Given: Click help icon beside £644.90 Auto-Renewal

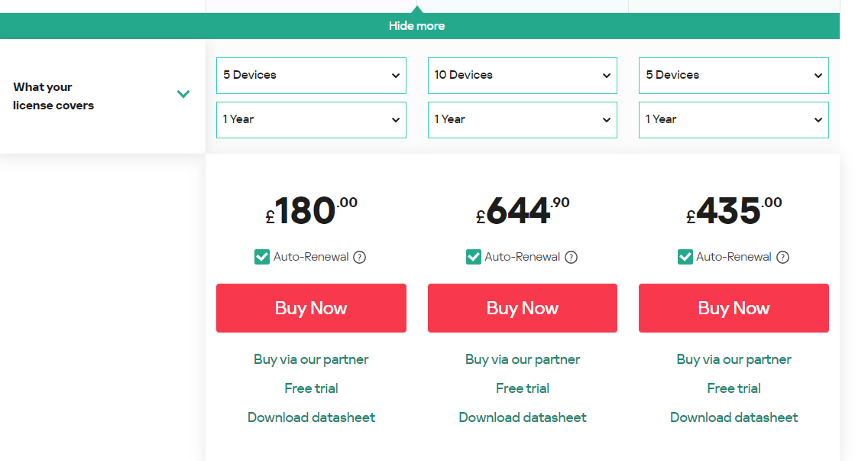Looking at the screenshot, I should (571, 258).
